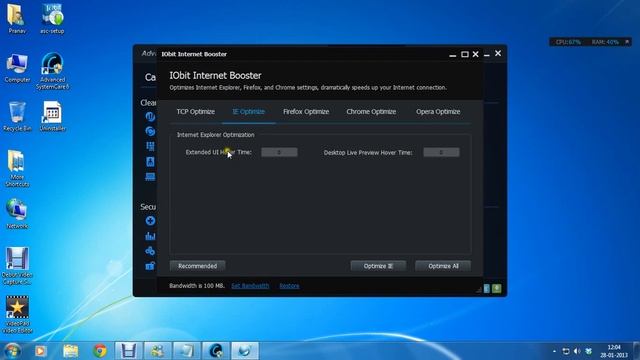Screen dimensions: 640x360
Task: Switch to Debut Video Capture taskbar button
Action: tap(129, 351)
